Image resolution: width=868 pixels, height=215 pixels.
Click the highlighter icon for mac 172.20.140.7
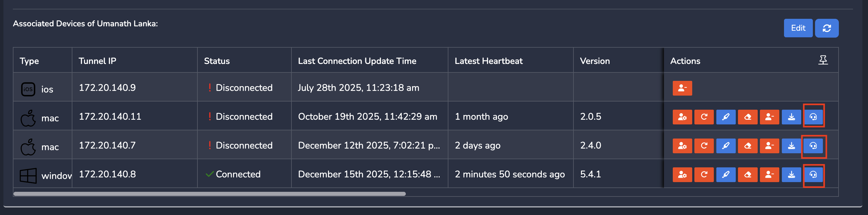click(725, 146)
